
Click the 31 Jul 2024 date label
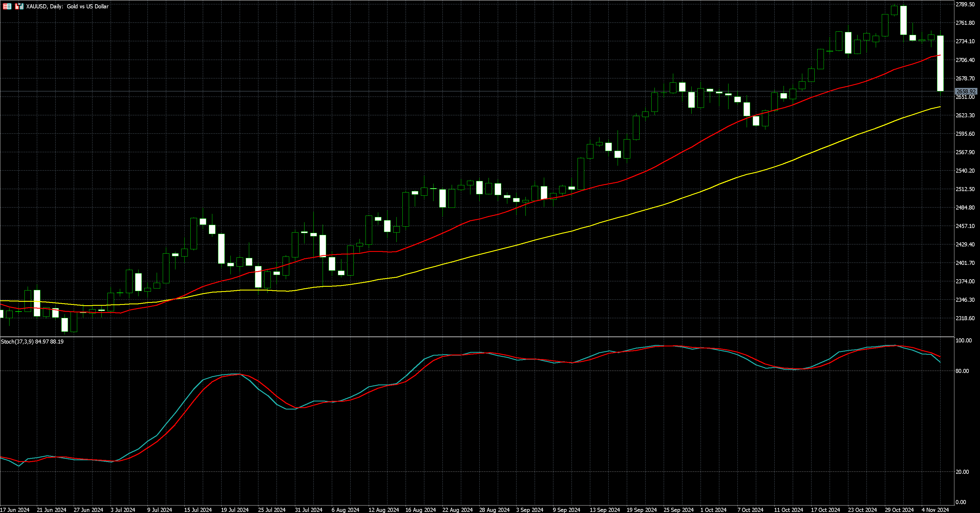coord(308,510)
